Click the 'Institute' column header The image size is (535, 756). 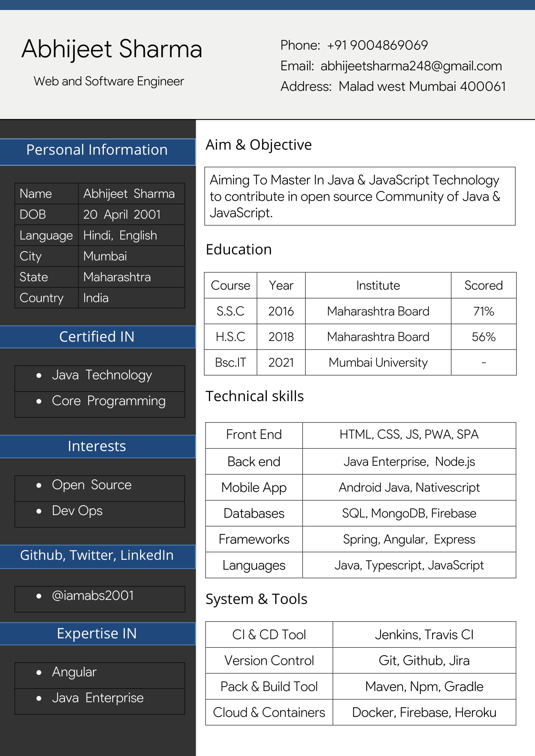click(378, 285)
